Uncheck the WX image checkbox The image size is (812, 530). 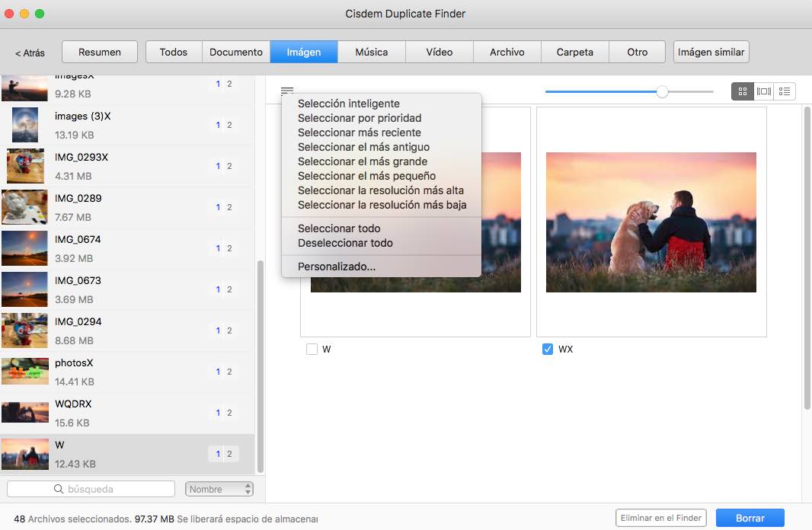click(547, 350)
